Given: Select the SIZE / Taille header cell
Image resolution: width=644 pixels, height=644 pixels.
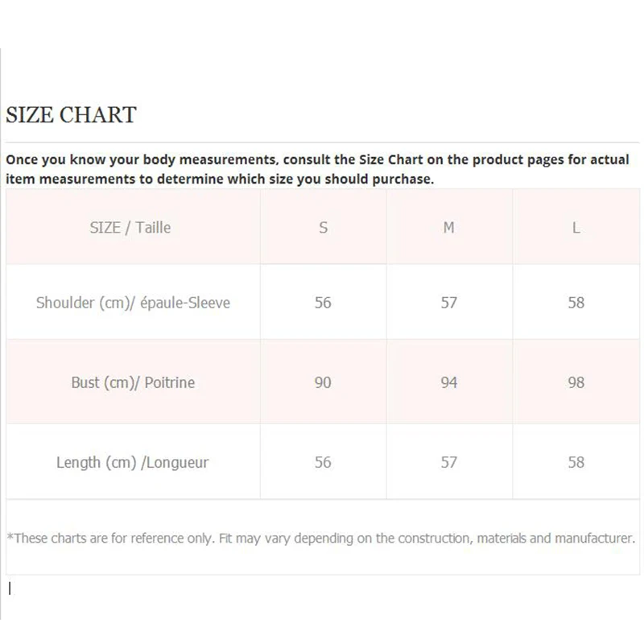Looking at the screenshot, I should pos(130,228).
